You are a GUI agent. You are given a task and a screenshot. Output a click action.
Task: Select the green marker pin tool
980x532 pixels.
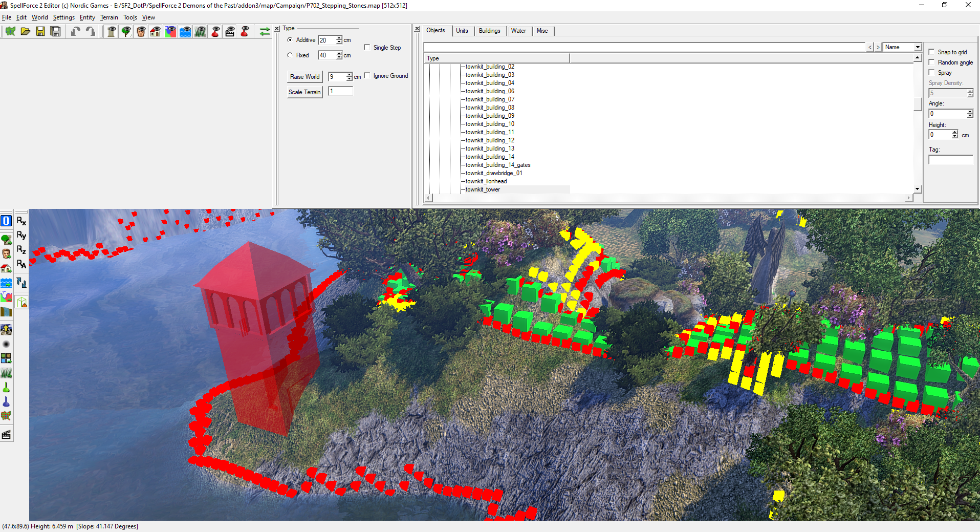coord(6,387)
